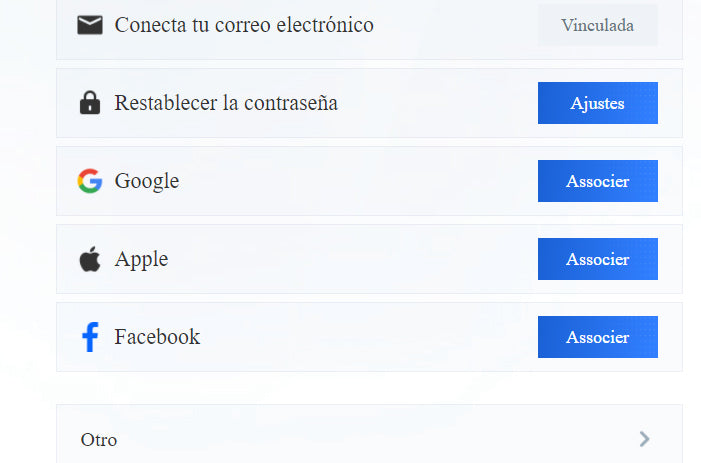Click the envelope email icon
Viewport: 701px width, 463px height.
90,25
